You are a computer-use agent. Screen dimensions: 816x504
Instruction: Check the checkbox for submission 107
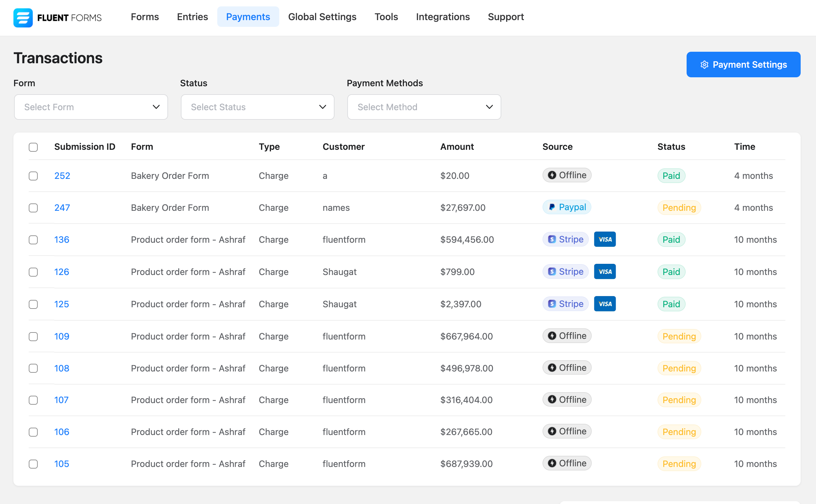[x=33, y=400]
